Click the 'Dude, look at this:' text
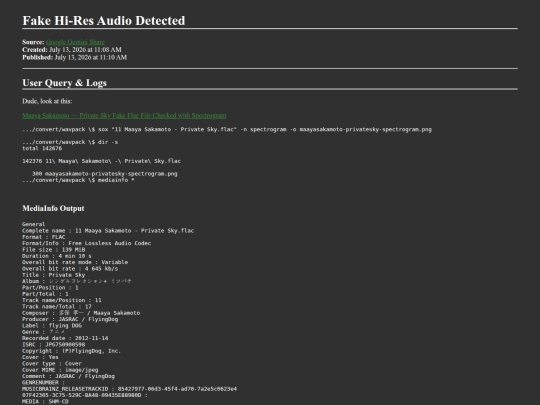The height and width of the screenshot is (405, 540). click(47, 101)
